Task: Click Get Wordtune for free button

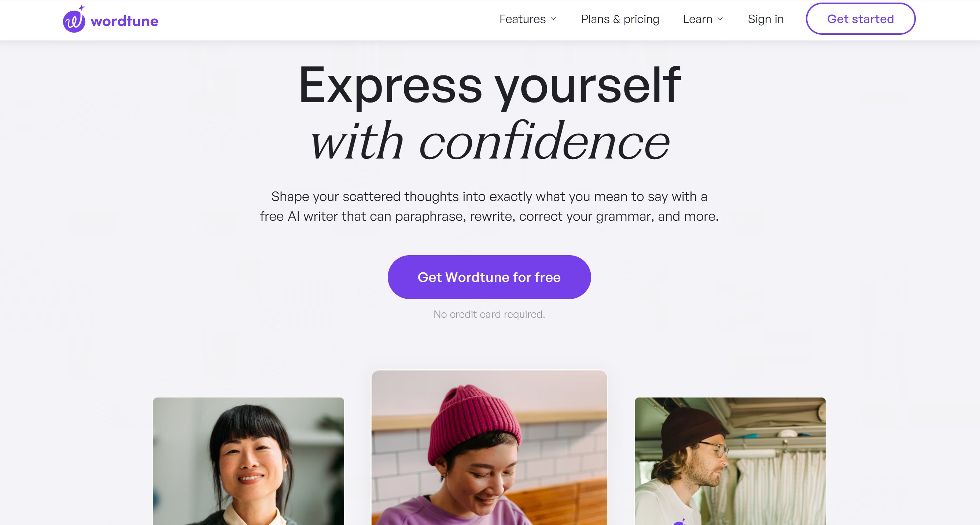Action: [489, 277]
